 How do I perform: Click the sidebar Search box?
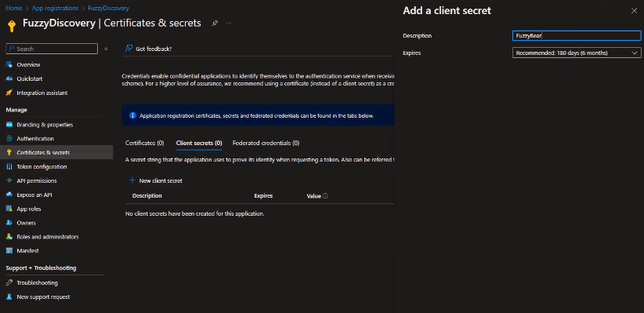[x=52, y=49]
